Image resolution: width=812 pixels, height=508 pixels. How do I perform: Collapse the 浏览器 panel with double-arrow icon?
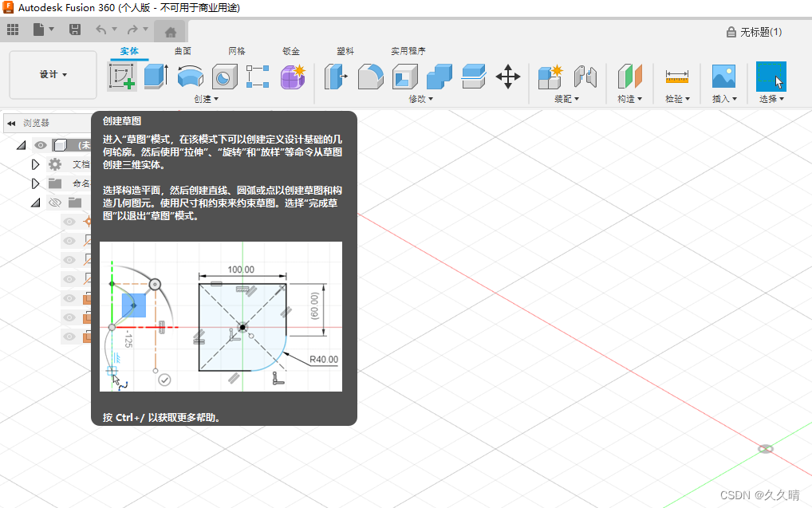tap(11, 124)
